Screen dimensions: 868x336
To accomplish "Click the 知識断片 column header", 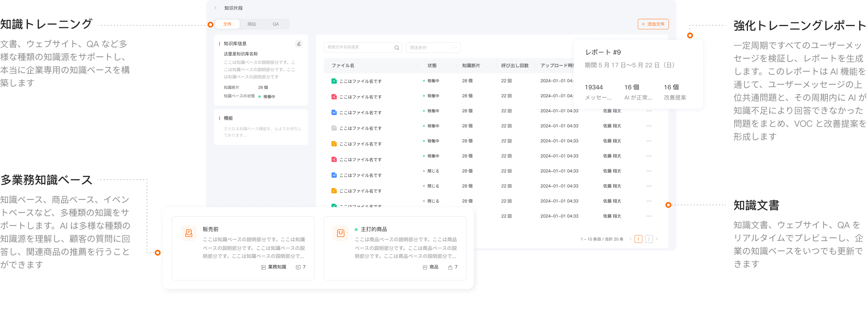I will 471,66.
